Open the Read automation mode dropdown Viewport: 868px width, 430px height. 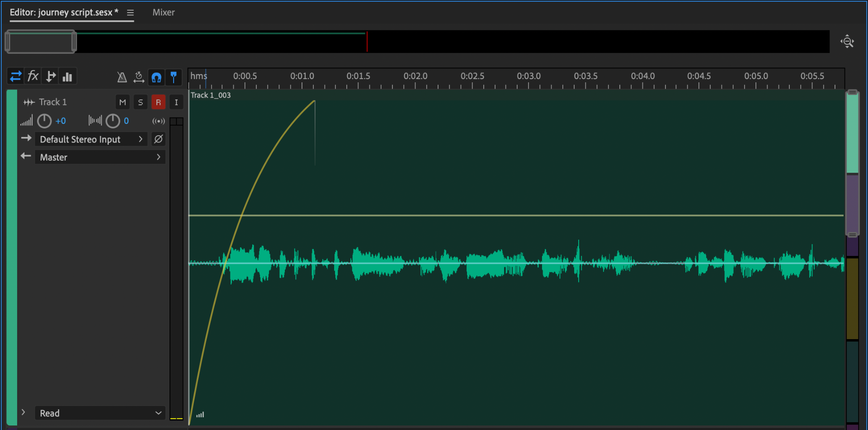click(x=100, y=413)
